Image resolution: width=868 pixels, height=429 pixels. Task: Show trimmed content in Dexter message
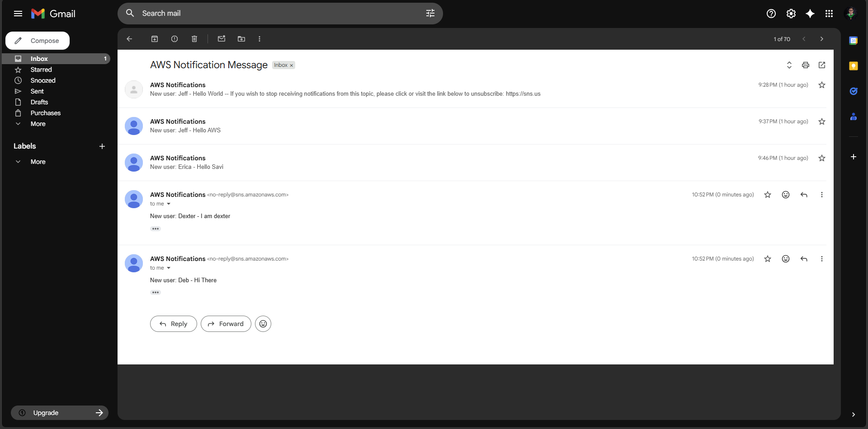click(x=156, y=229)
